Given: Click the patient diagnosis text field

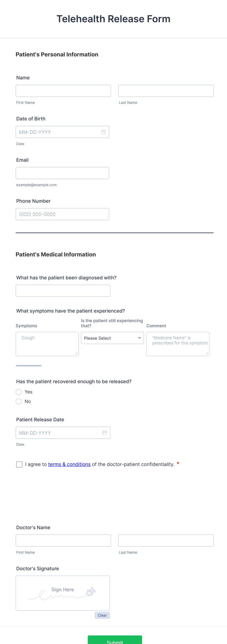Looking at the screenshot, I should tap(63, 291).
